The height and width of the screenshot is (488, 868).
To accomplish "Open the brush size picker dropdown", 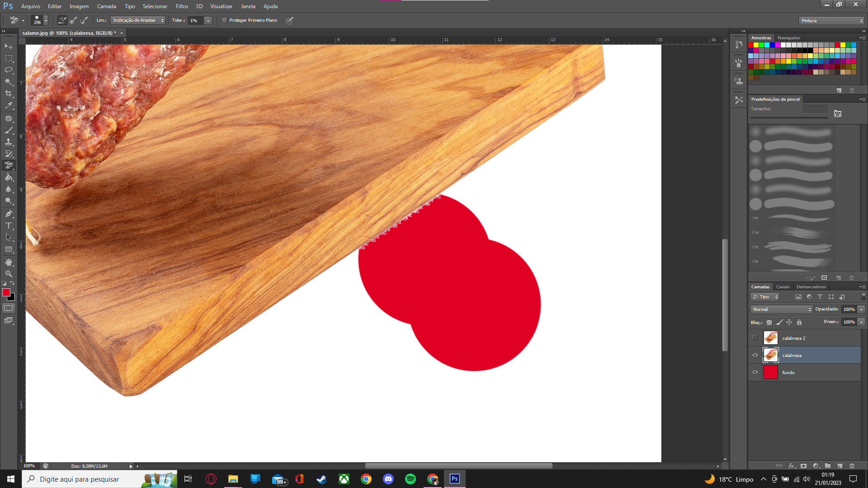I will pos(46,20).
